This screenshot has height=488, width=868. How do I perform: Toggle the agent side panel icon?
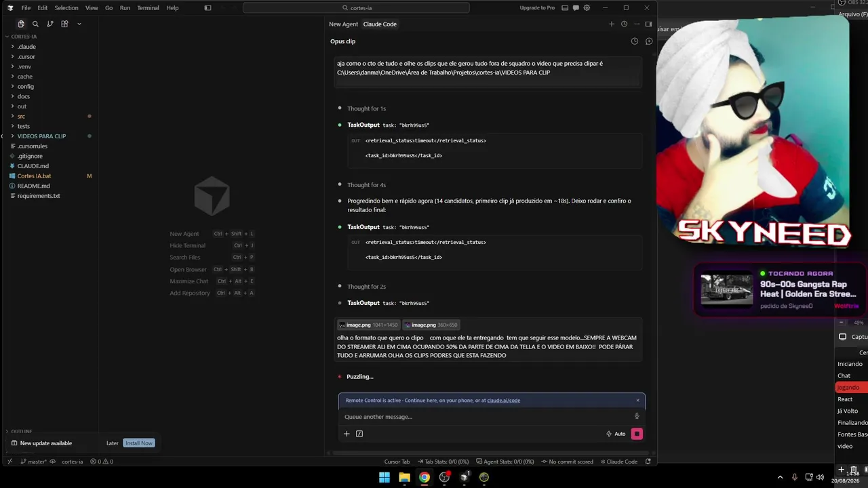pyautogui.click(x=648, y=24)
